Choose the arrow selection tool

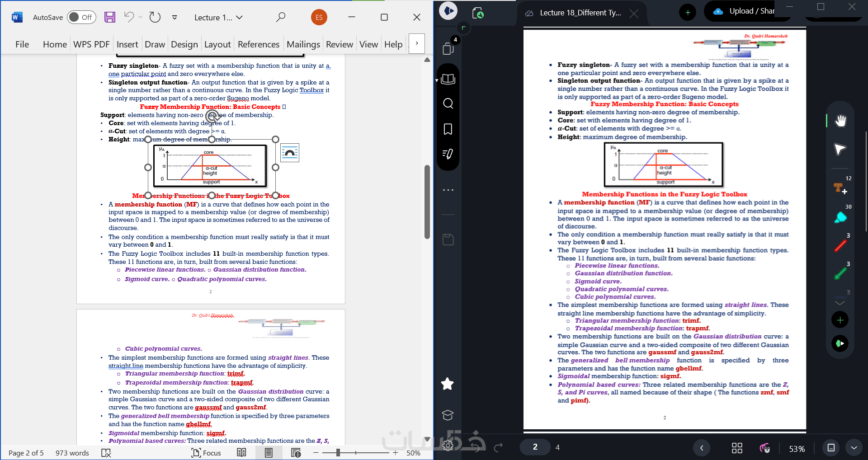[840, 149]
